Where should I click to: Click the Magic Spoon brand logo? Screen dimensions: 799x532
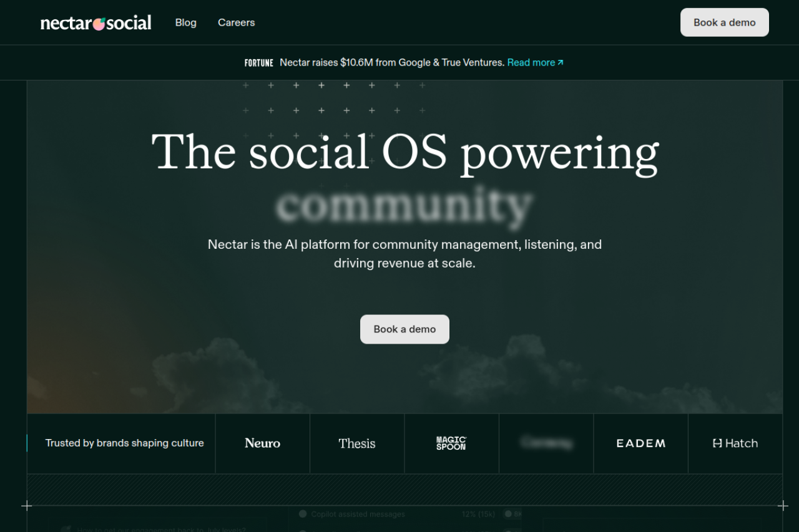click(x=451, y=443)
